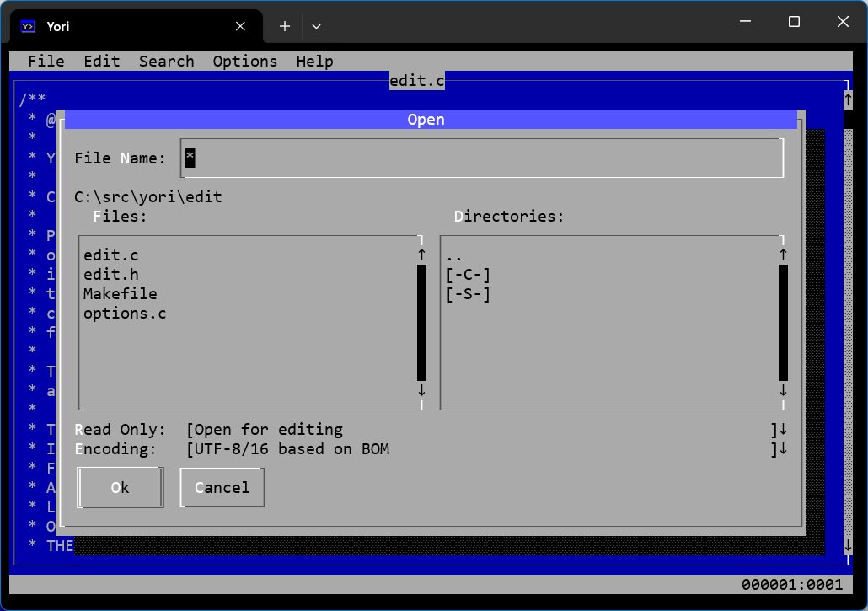Select edit.h in the Files list
The image size is (868, 611).
(110, 275)
